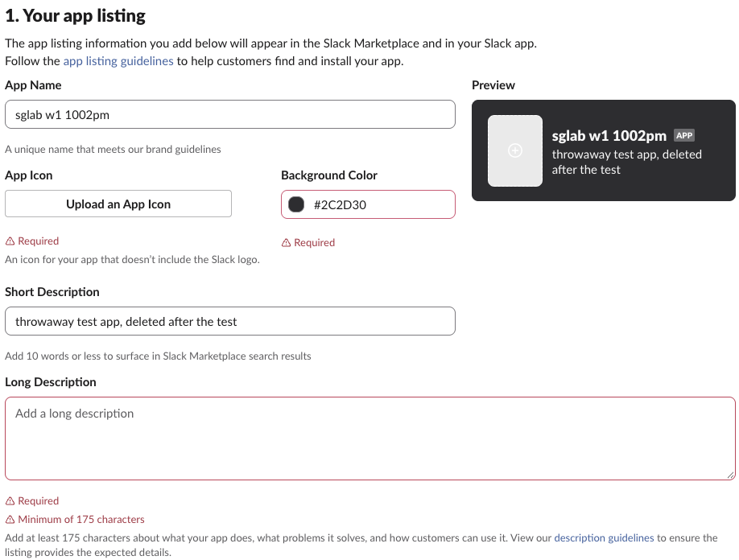Click the #2C2D30 hex color field
Image resolution: width=739 pixels, height=560 pixels.
[x=368, y=204]
